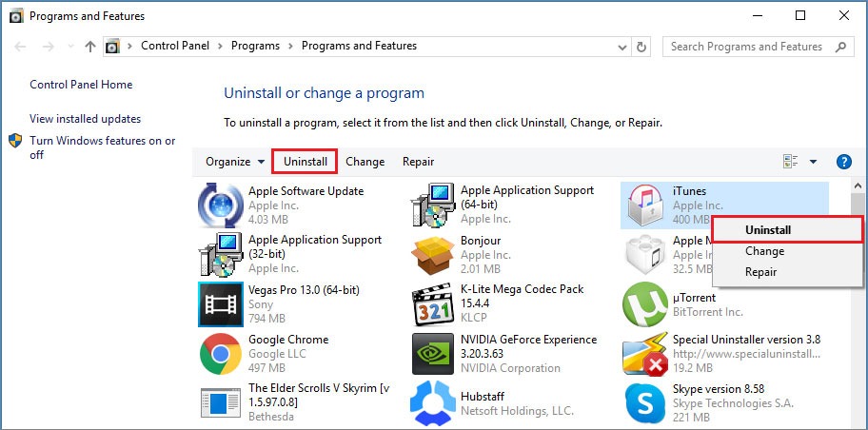Select the Vegas Pro 13.0 icon

220,304
